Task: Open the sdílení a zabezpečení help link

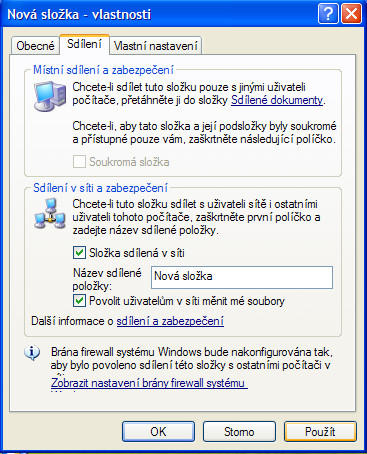Action: tap(170, 321)
